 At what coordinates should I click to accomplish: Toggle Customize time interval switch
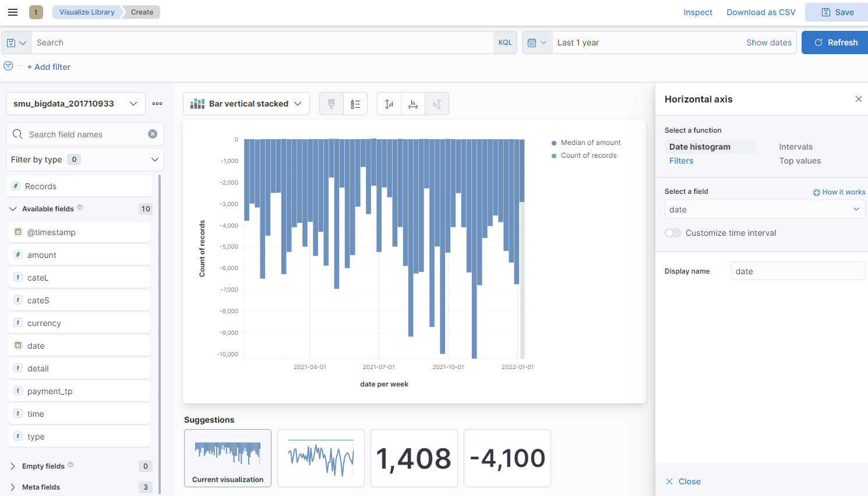[x=673, y=233]
